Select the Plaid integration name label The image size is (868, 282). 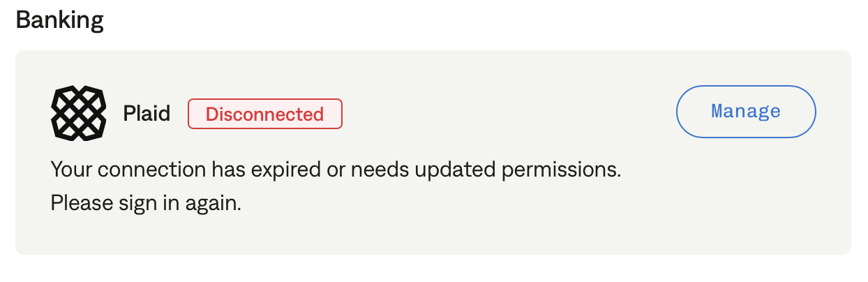(147, 114)
